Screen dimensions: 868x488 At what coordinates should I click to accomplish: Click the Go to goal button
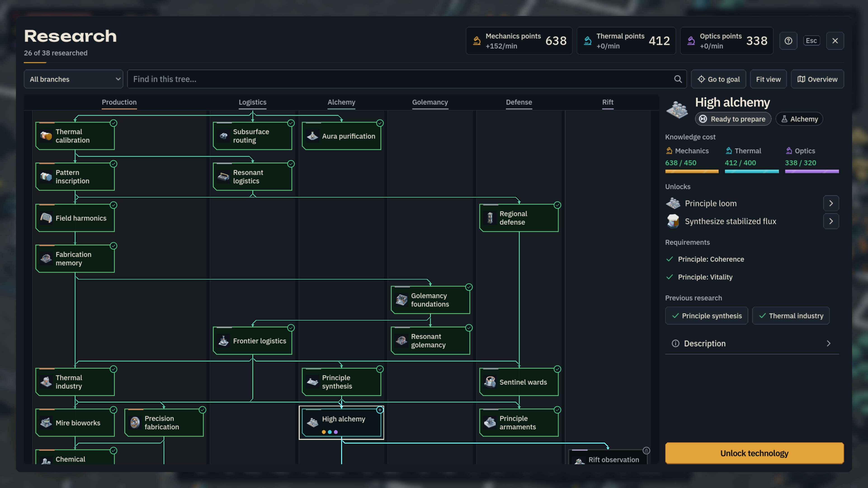coord(718,79)
